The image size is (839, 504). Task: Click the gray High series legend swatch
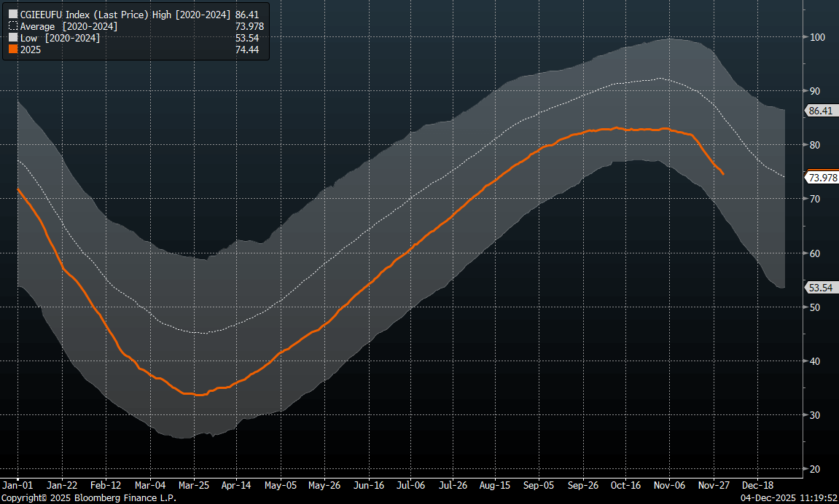point(12,14)
